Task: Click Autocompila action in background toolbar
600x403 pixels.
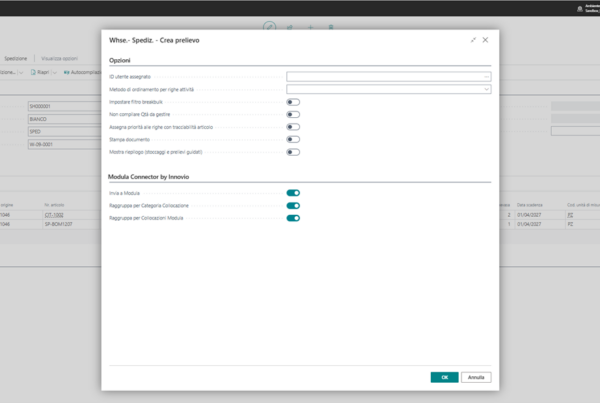Action: click(x=82, y=72)
